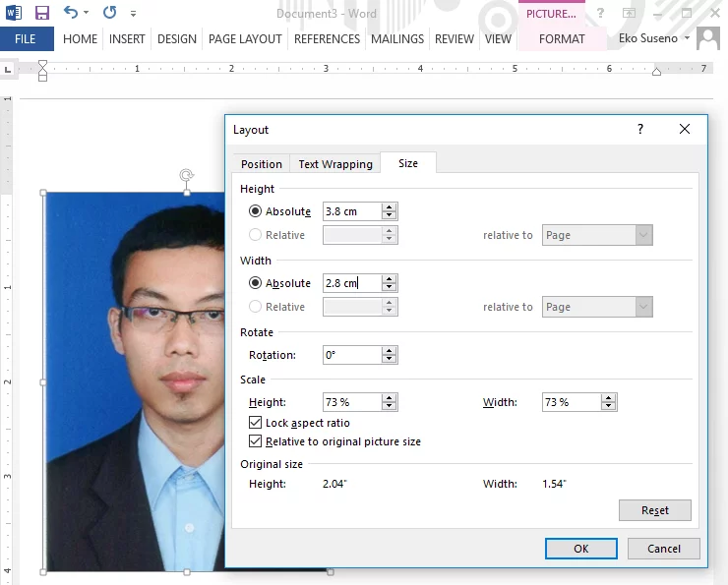
Task: Open Customize Quick Access Toolbar dropdown
Action: coord(133,14)
